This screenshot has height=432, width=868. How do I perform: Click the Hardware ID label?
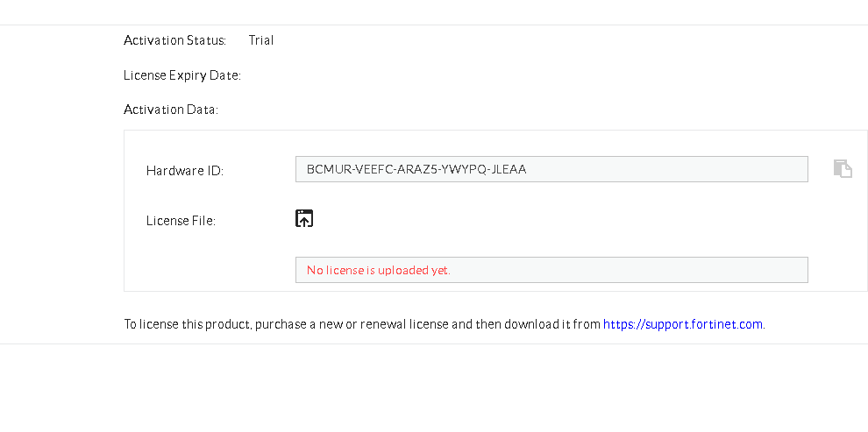(x=185, y=171)
